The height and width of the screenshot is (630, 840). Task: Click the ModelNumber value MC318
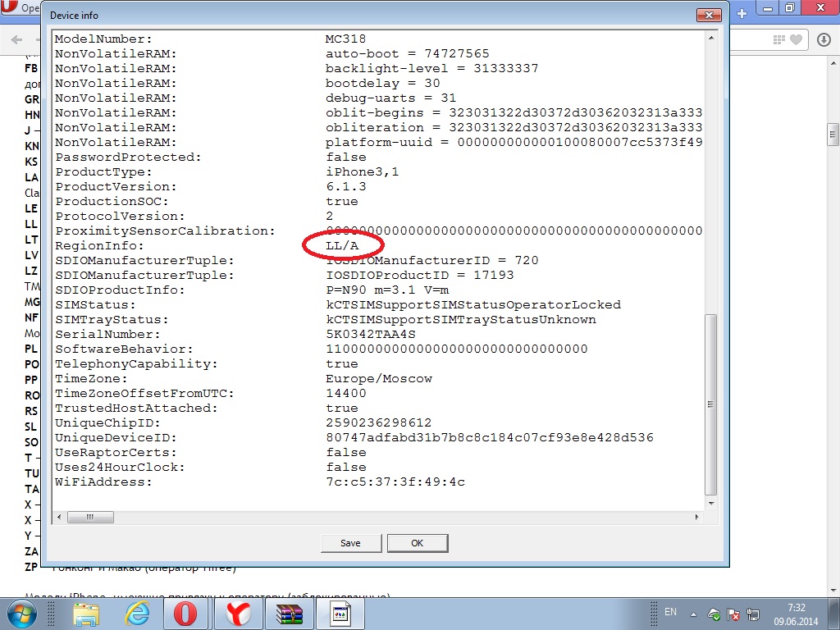(x=345, y=39)
